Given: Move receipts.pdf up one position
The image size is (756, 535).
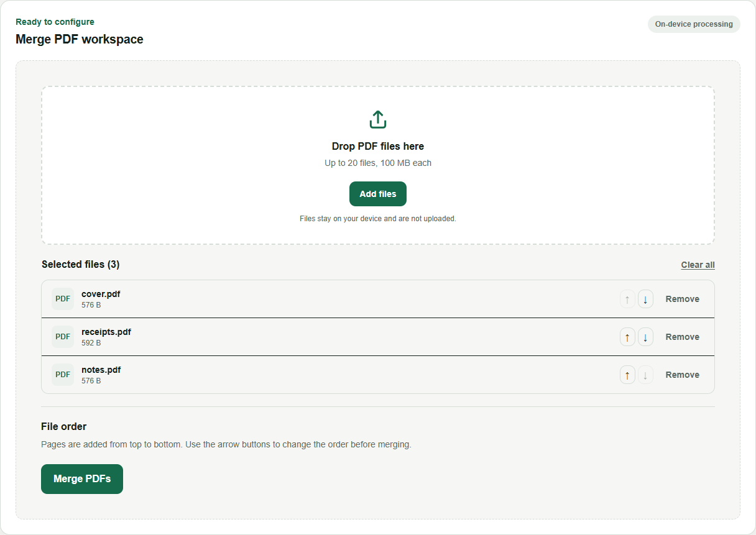Looking at the screenshot, I should click(627, 337).
